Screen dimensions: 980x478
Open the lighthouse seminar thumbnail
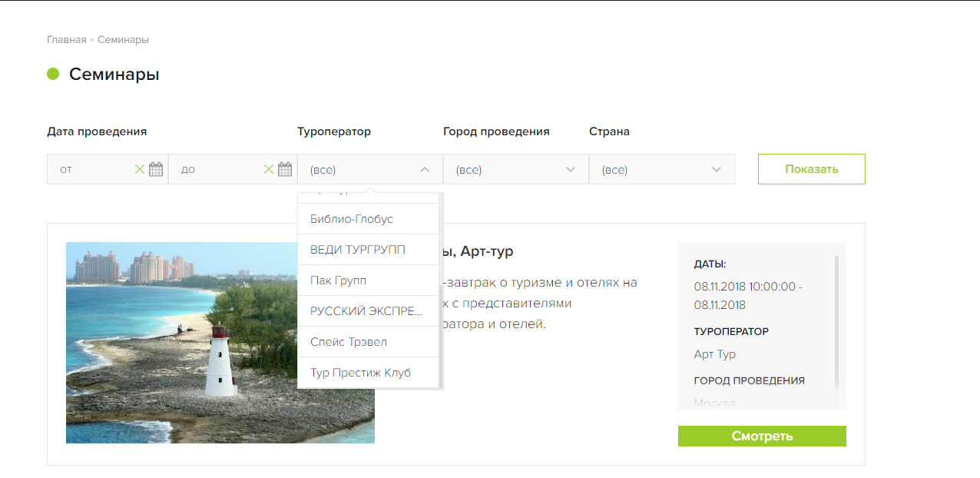pos(220,343)
